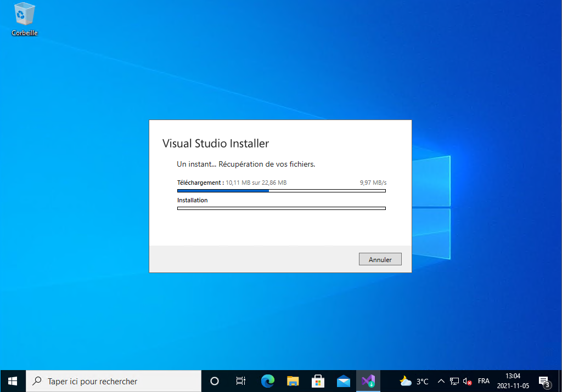The image size is (562, 392).
Task: Open the clock showing 13:04
Action: (513, 381)
